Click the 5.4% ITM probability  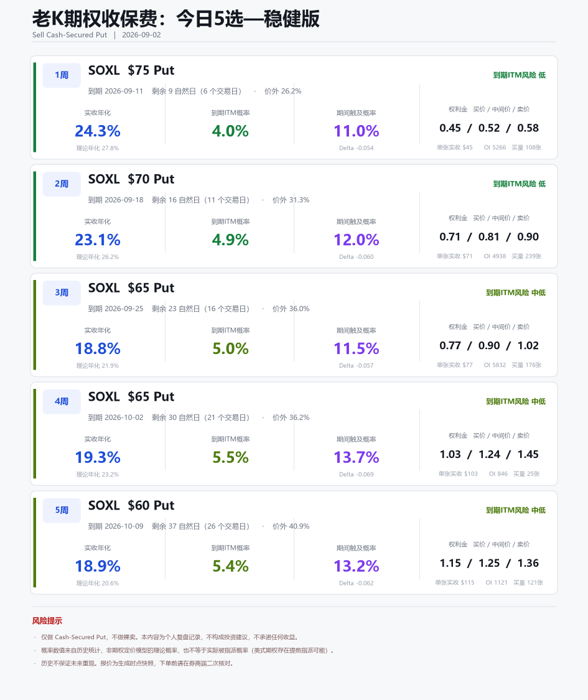(x=230, y=566)
